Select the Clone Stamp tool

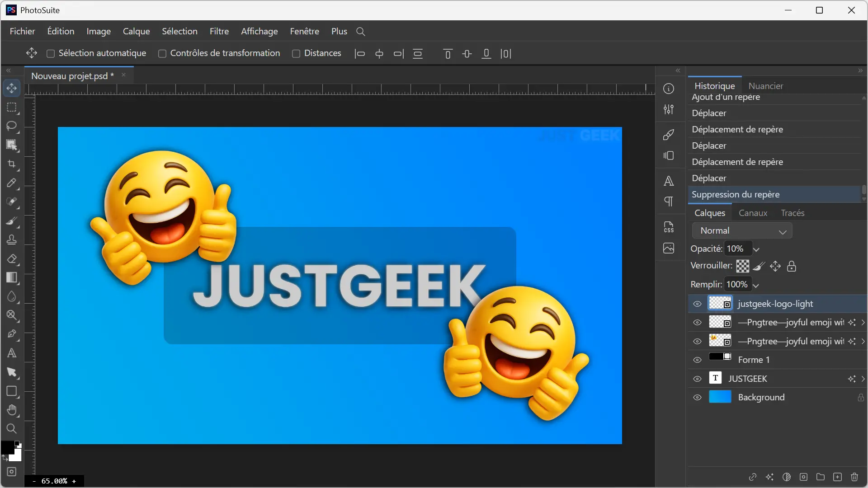tap(12, 240)
